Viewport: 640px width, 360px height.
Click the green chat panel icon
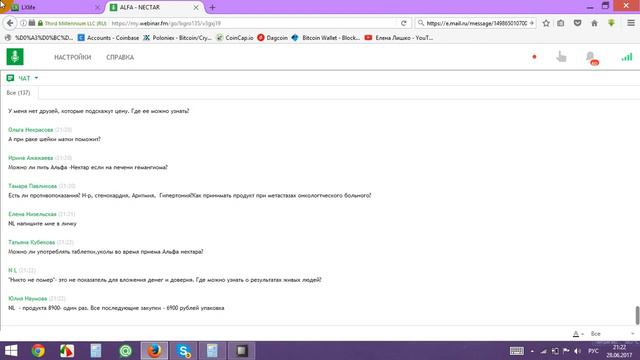click(x=10, y=78)
